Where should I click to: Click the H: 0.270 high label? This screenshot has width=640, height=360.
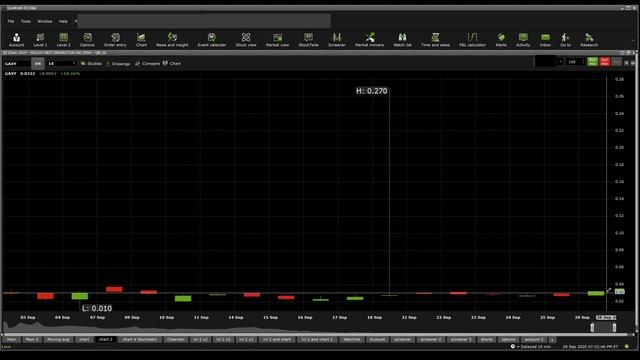(371, 91)
